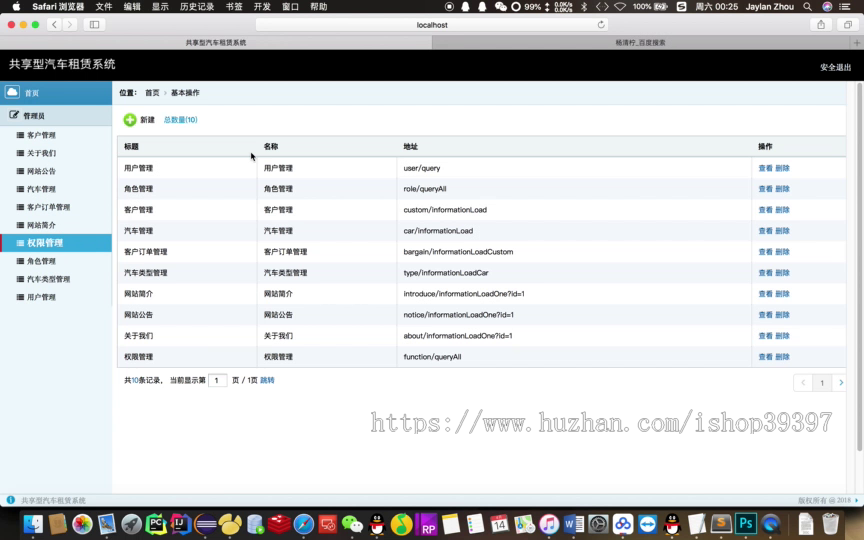Add a new Safari tab

(x=857, y=42)
